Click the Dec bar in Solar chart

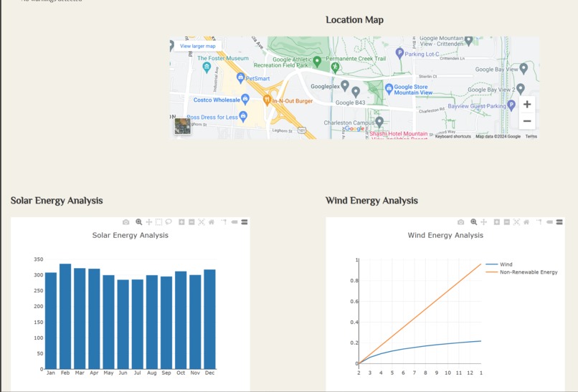[x=209, y=319]
